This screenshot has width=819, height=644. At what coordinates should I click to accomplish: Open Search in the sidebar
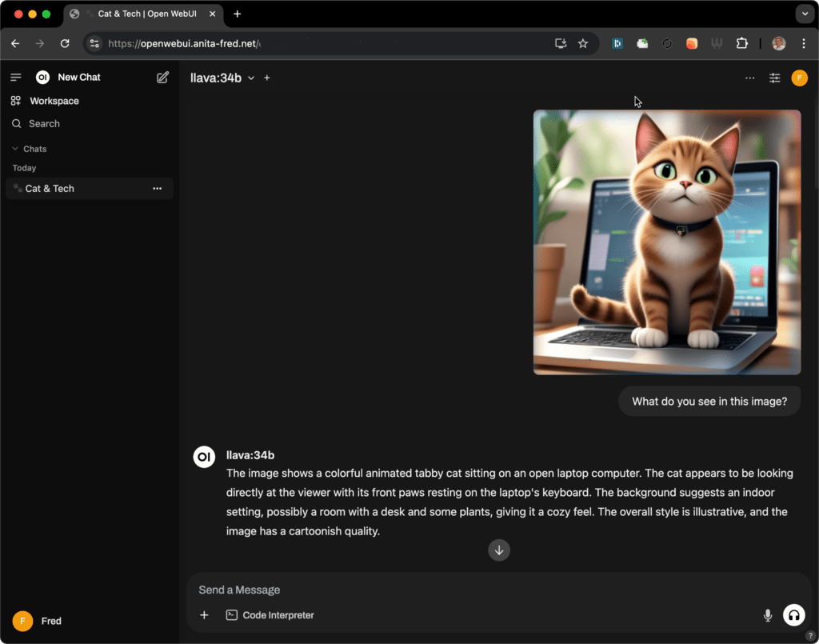pyautogui.click(x=44, y=124)
